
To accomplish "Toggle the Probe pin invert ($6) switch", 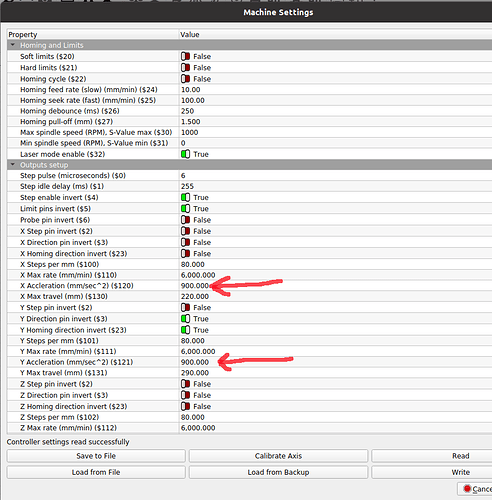I will tap(185, 220).
